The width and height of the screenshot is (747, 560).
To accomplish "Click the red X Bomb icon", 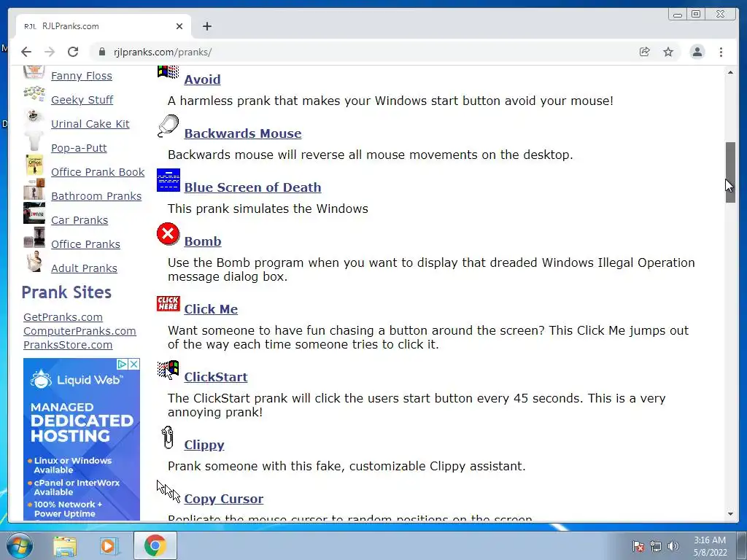I will pyautogui.click(x=169, y=234).
